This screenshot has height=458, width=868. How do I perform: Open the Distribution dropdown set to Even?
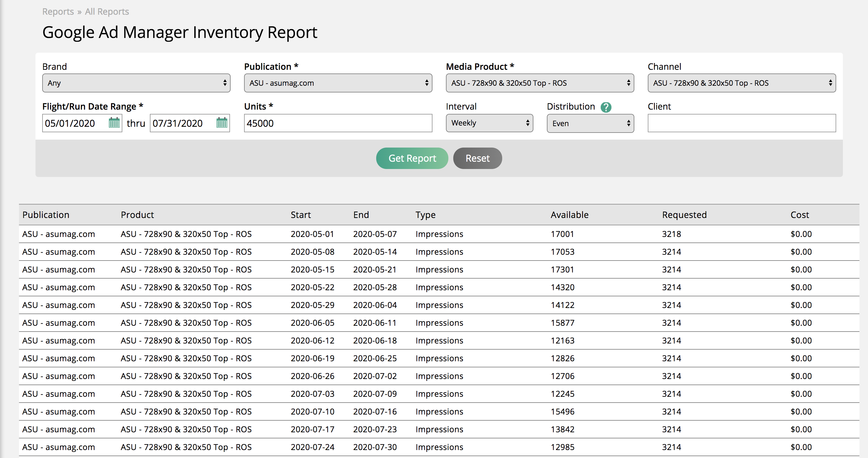(590, 123)
